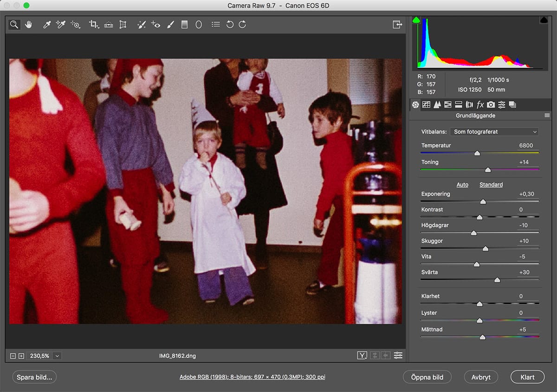Open the Grundläggande panel options menu
Image resolution: width=557 pixels, height=392 pixels.
click(x=547, y=116)
